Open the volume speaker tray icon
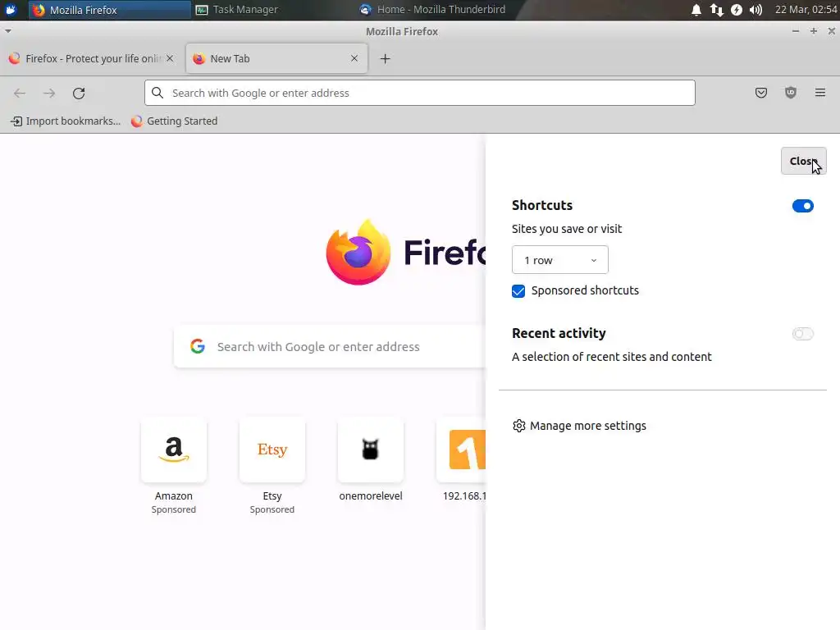Image resolution: width=840 pixels, height=630 pixels. (756, 10)
